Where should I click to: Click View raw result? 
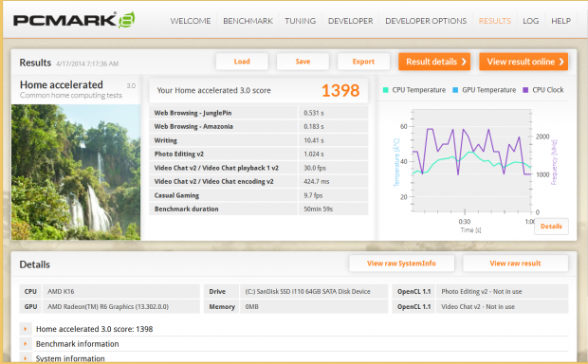(515, 264)
